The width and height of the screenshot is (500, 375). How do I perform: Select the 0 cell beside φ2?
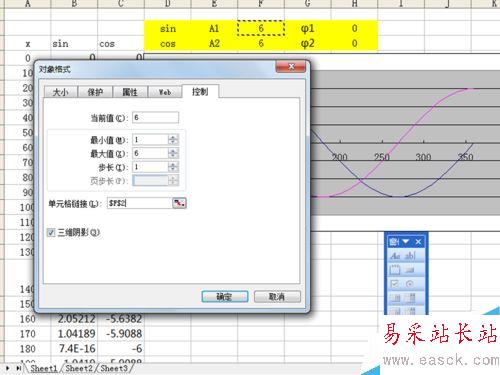pyautogui.click(x=354, y=43)
